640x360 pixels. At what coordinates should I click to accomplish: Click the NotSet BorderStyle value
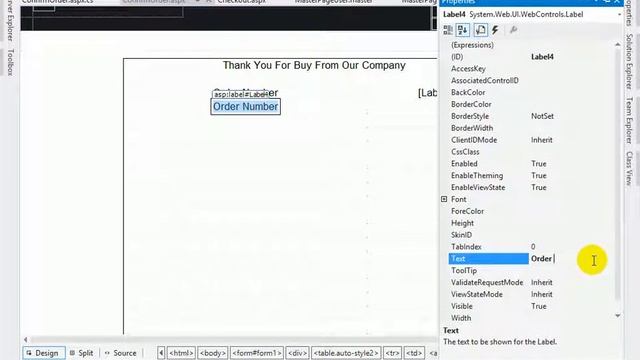(542, 116)
